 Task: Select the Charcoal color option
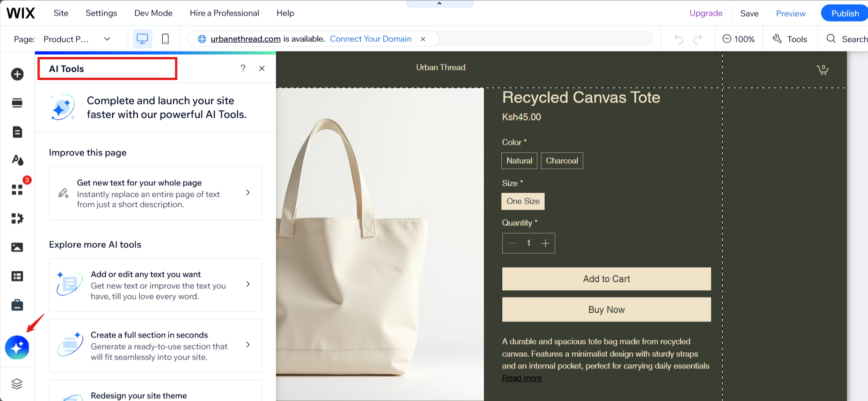[562, 160]
